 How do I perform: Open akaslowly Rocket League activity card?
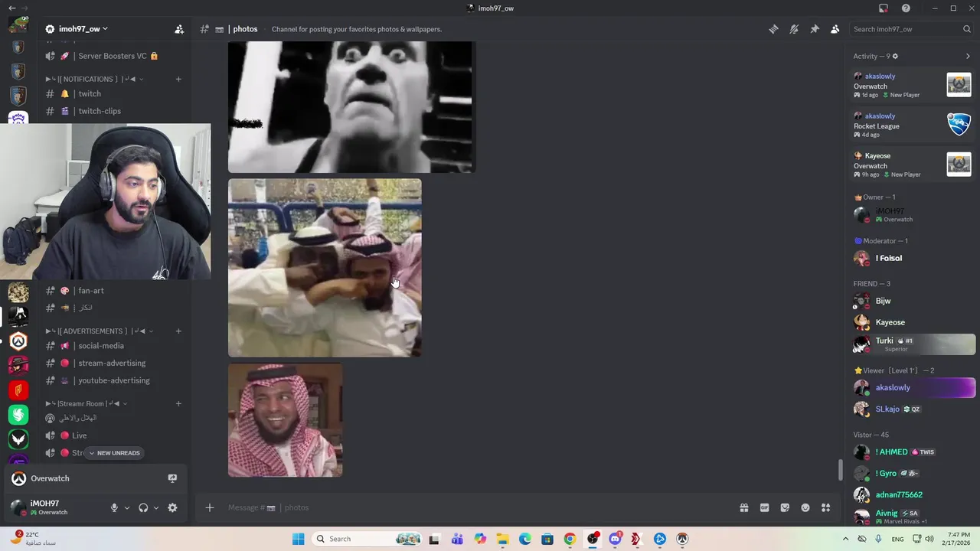coord(912,125)
